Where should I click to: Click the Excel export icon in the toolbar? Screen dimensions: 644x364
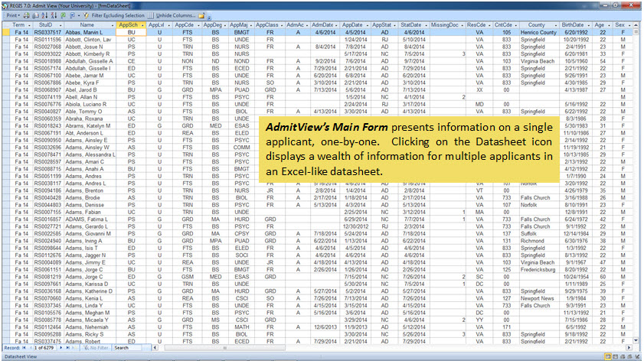point(64,15)
